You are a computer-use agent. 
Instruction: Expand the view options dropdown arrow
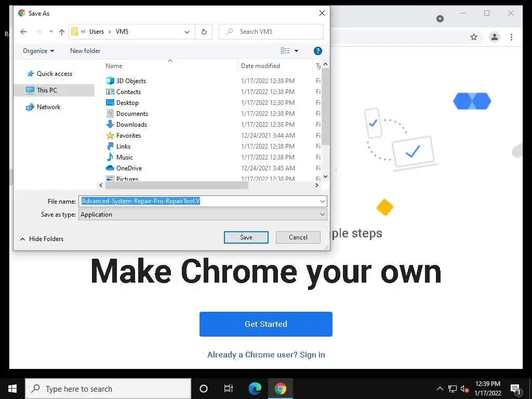coord(296,51)
